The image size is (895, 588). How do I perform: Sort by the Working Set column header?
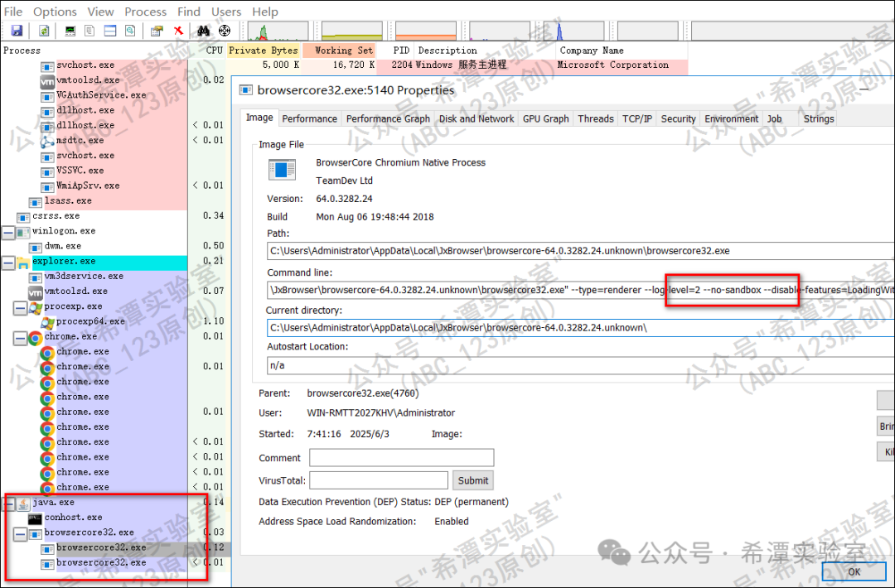pyautogui.click(x=339, y=51)
